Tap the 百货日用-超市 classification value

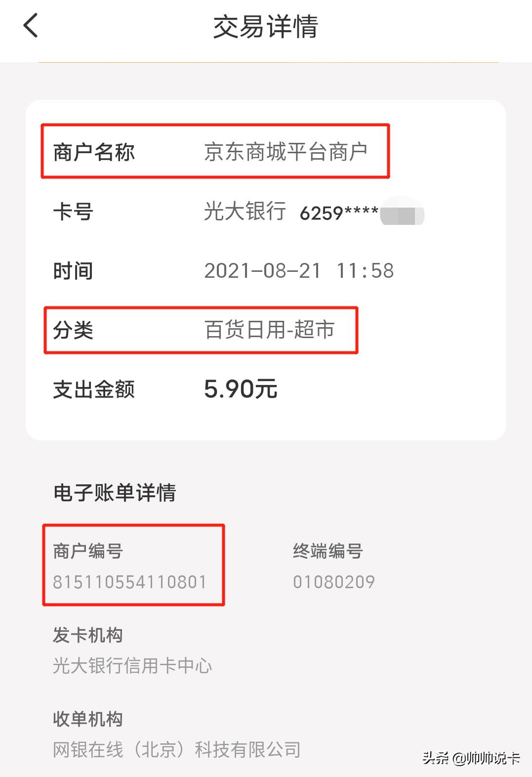[x=269, y=330]
